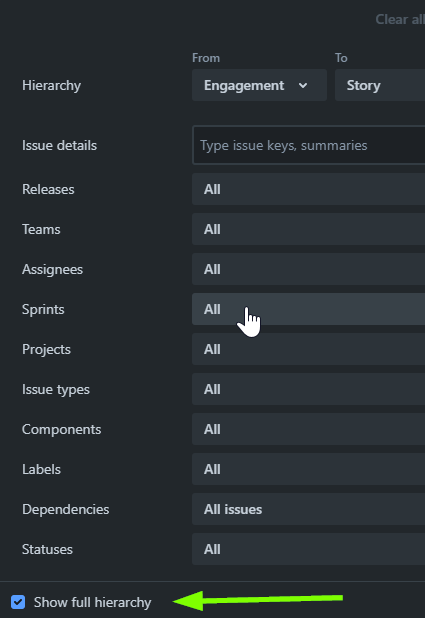Click the Dependencies row label

coord(65,509)
